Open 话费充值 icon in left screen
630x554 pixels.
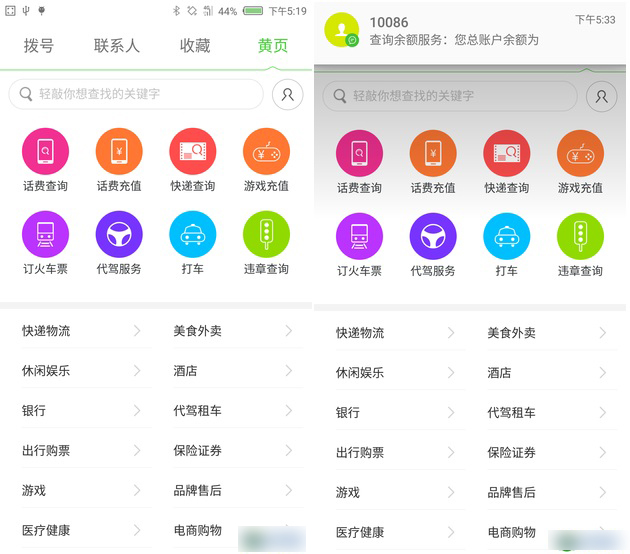click(119, 151)
